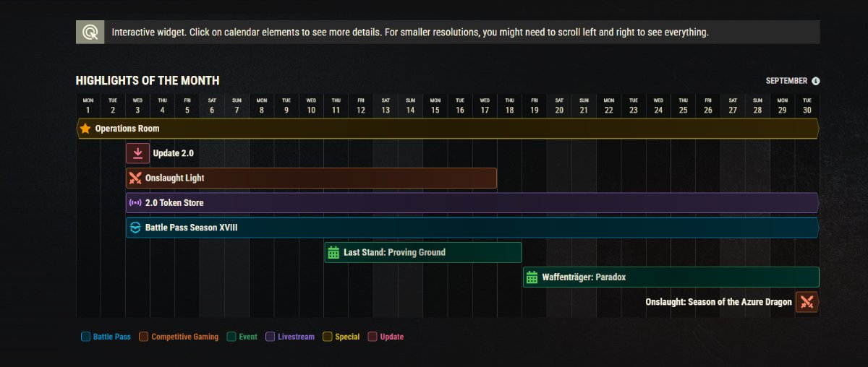Click Onslaught: Season of the Azure Dragon text
868x367 pixels.
click(x=718, y=302)
